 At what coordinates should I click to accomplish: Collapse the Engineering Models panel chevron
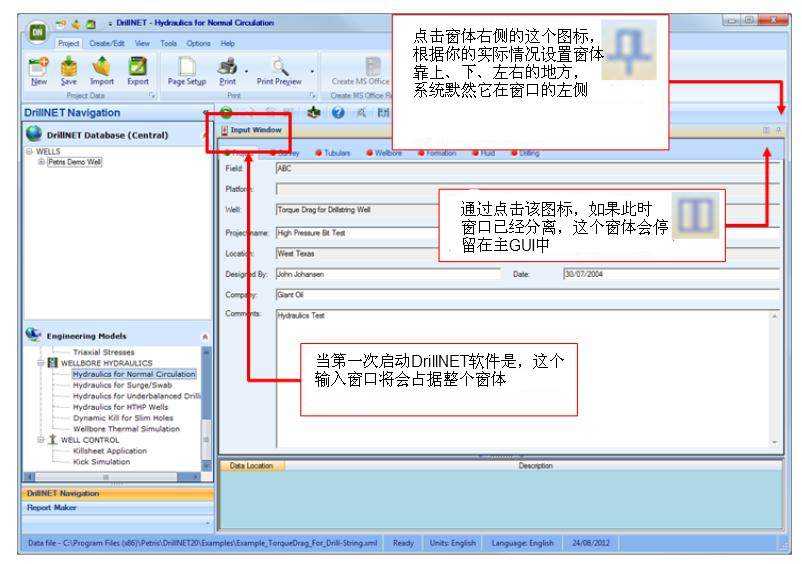[x=205, y=336]
